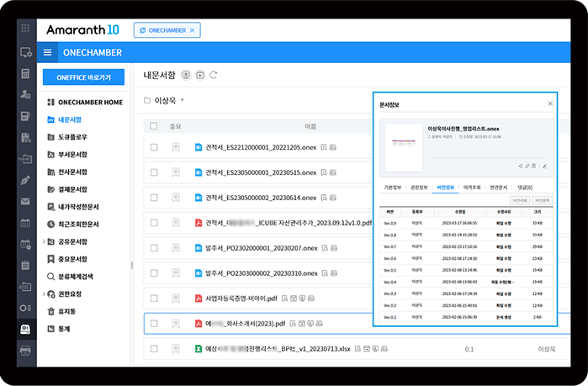588x386 pixels.
Task: Expand the 권한요청 tree node
Action: coord(44,293)
